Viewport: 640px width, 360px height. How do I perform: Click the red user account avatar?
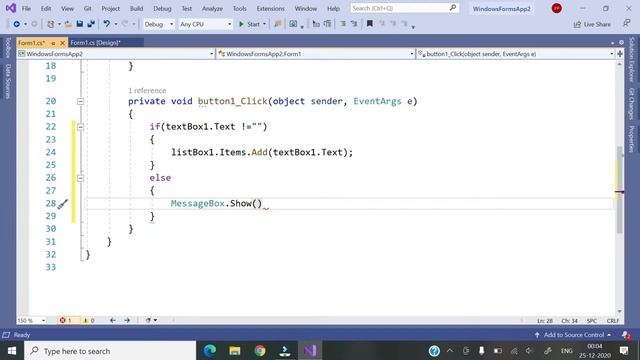click(x=556, y=8)
